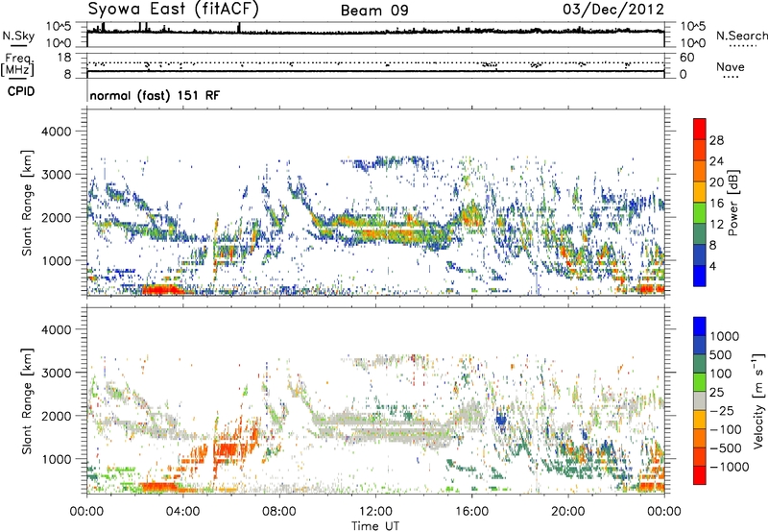Image resolution: width=768 pixels, height=532 pixels.
Task: Click the "CPID" row label
Action: pos(21,91)
